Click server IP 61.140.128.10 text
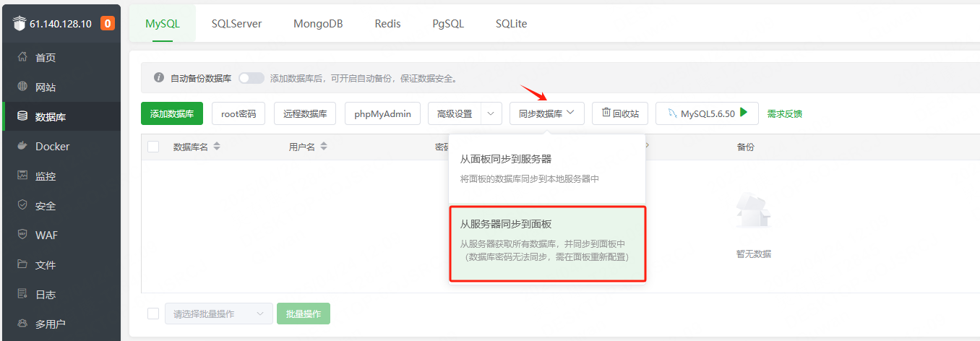 [61, 23]
